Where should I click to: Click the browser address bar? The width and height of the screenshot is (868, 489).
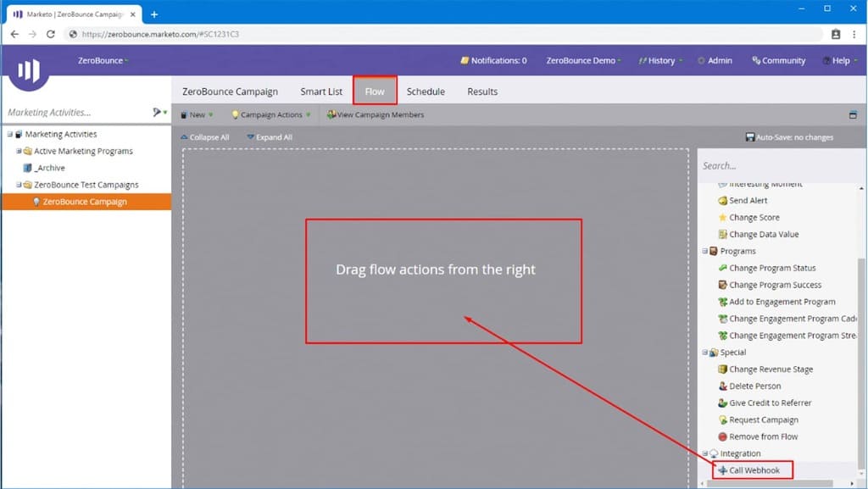pyautogui.click(x=442, y=34)
